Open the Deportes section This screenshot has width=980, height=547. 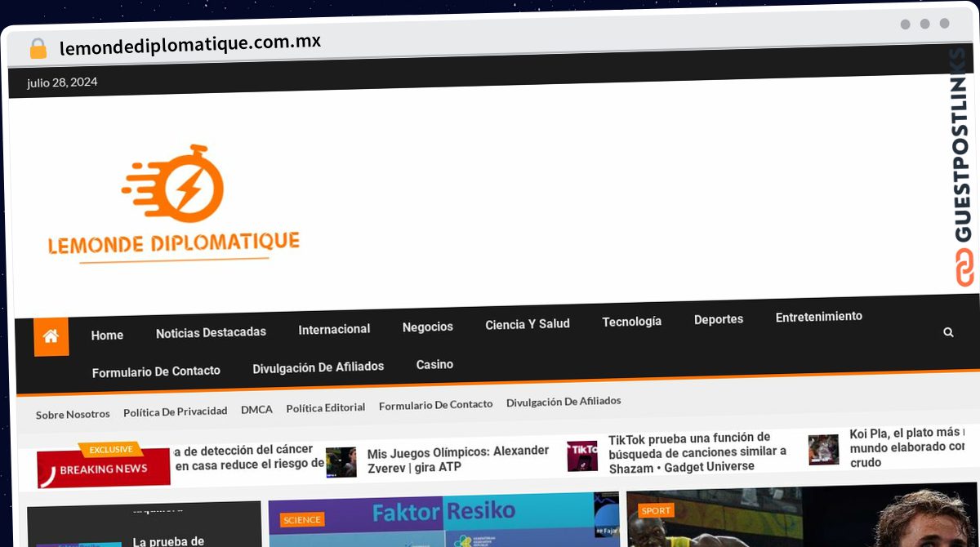pyautogui.click(x=719, y=319)
